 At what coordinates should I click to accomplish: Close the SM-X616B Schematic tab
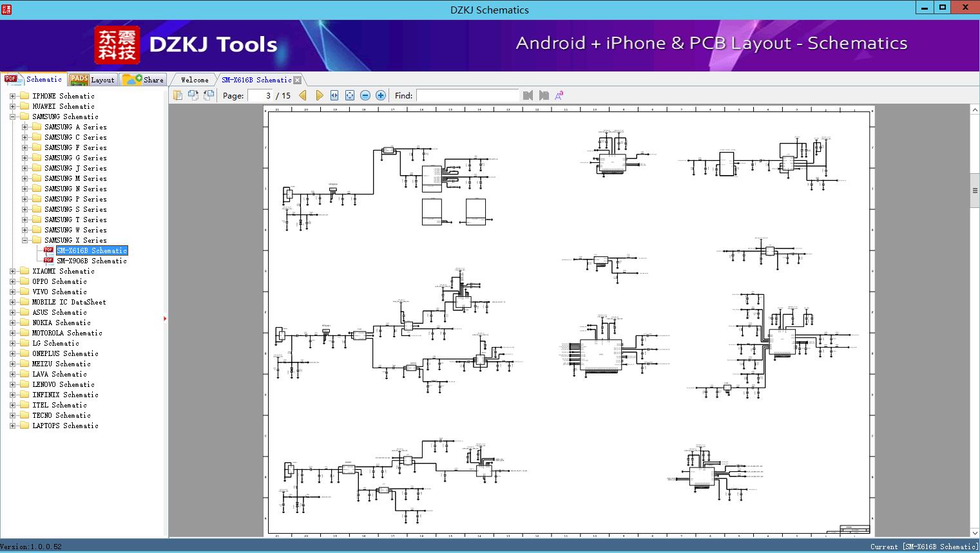[x=297, y=80]
